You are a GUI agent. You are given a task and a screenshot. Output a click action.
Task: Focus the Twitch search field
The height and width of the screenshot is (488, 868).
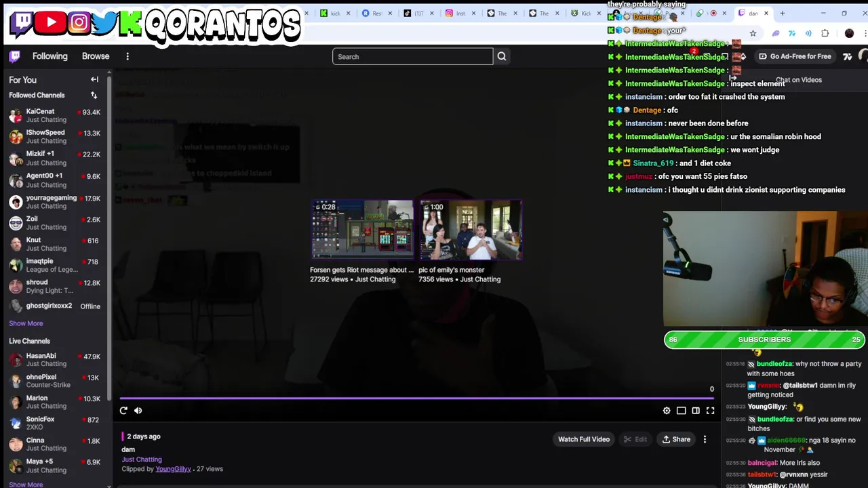point(412,56)
